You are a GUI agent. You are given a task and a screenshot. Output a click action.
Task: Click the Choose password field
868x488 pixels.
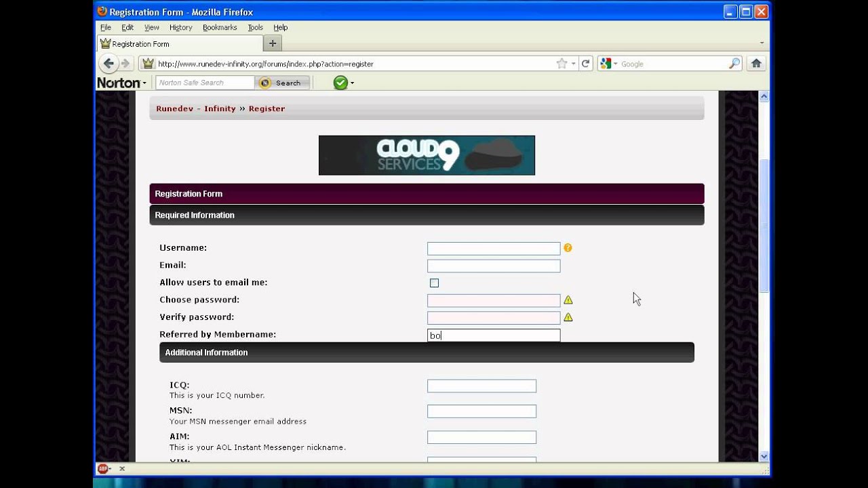[494, 300]
